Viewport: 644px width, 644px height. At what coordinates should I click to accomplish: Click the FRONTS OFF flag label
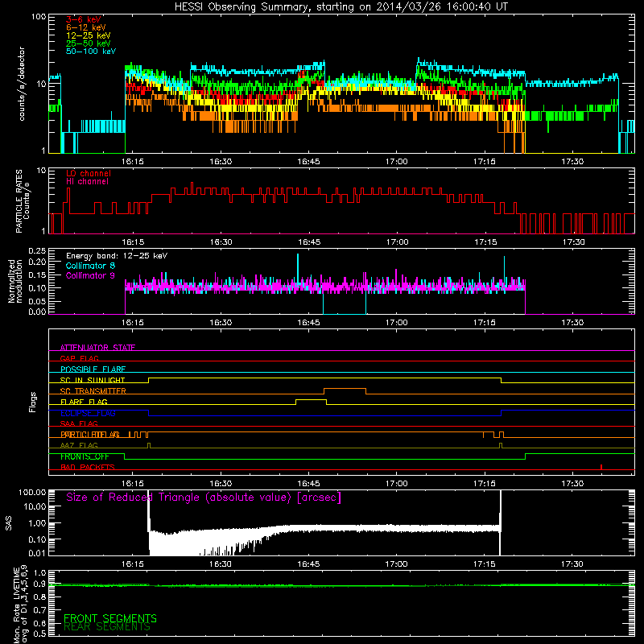coord(85,456)
